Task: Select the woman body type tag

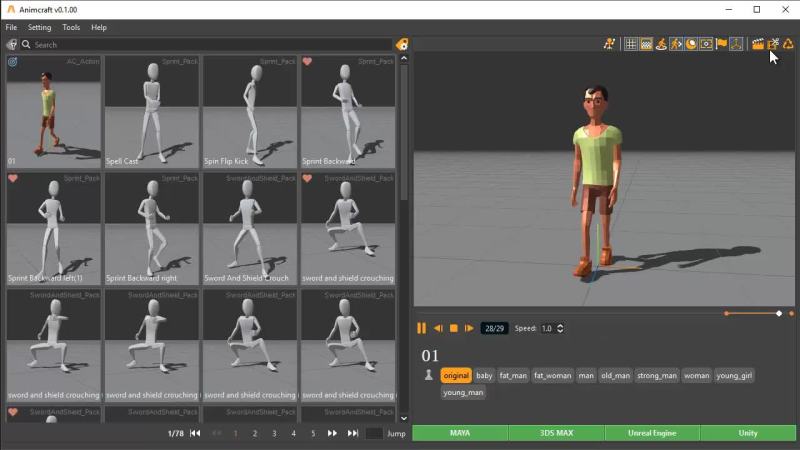Action: tap(696, 376)
